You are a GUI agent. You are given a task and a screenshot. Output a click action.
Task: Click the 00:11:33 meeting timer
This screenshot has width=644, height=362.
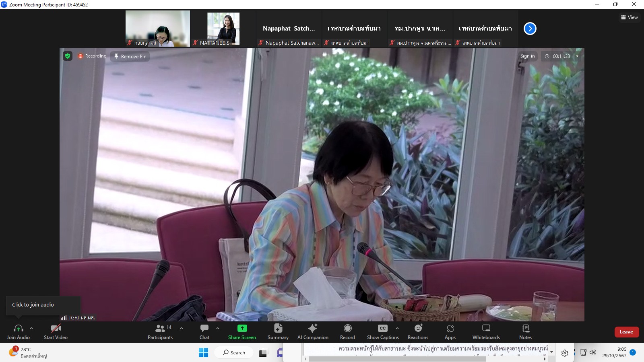(x=561, y=56)
